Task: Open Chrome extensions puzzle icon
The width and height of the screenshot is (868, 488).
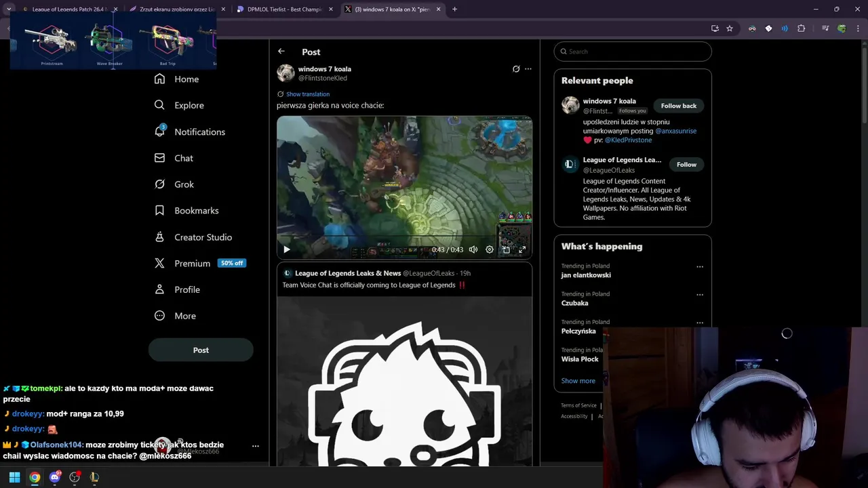Action: pyautogui.click(x=802, y=28)
